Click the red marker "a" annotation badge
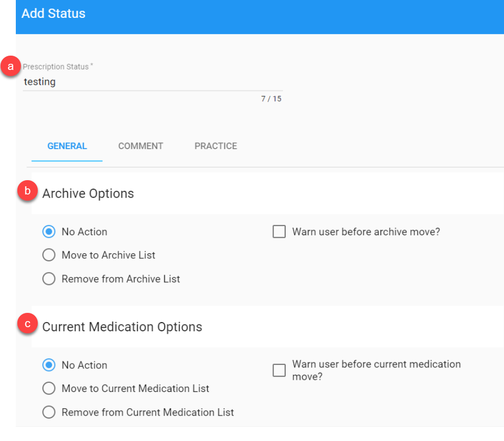The image size is (504, 441). (x=11, y=66)
